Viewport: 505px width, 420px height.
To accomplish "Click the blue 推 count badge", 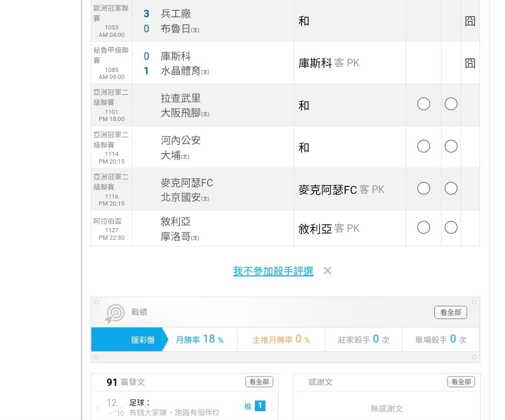I will pyautogui.click(x=260, y=406).
